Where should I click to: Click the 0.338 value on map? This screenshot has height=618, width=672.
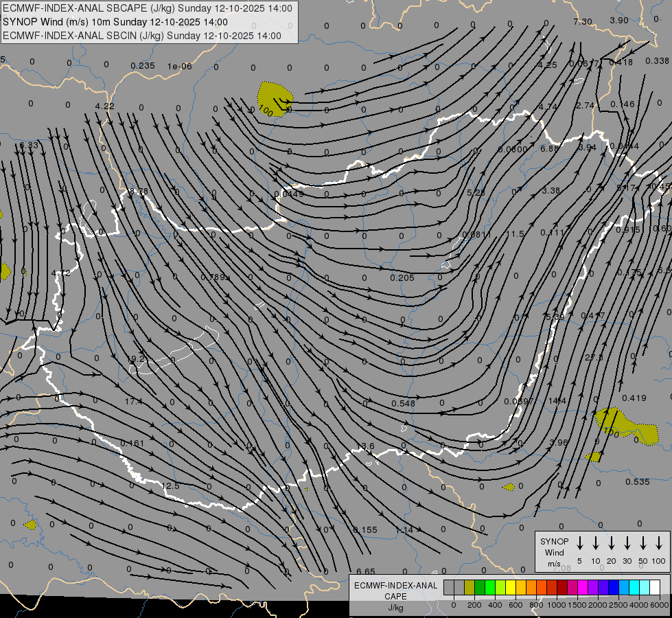point(657,61)
